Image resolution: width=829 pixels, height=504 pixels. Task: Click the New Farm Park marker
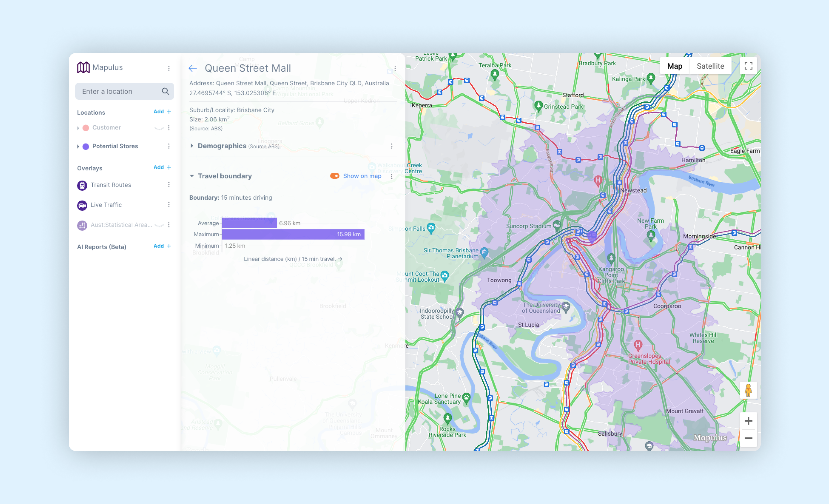coord(651,236)
